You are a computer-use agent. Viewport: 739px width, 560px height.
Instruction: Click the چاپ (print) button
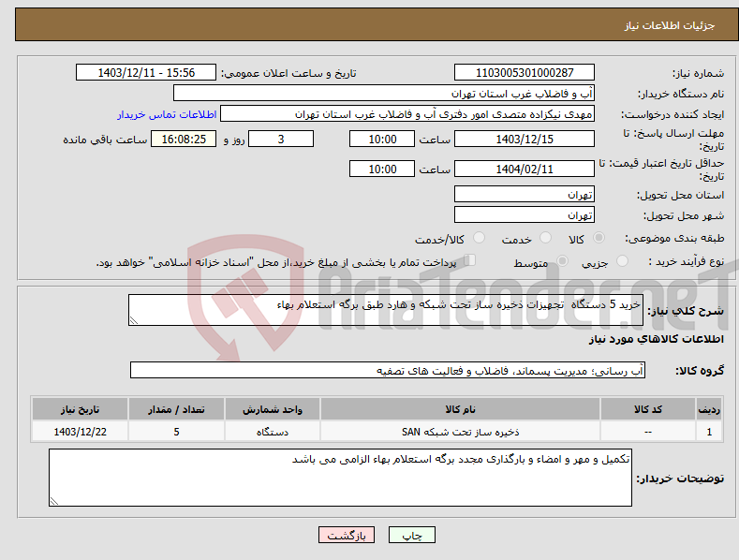(411, 535)
